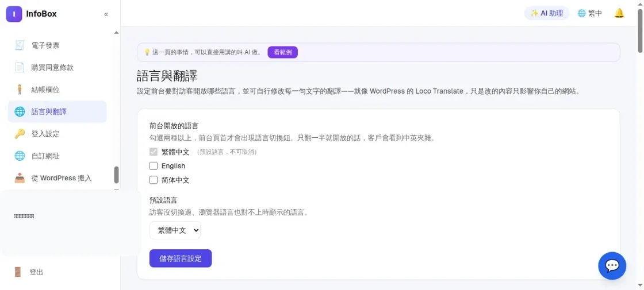Click the 登出 door icon
The height and width of the screenshot is (290, 644).
pyautogui.click(x=17, y=272)
